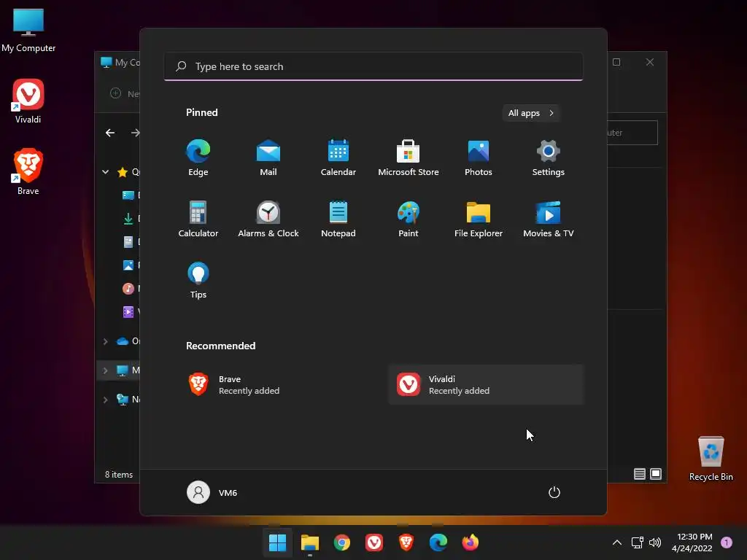Open Microsoft Store

[x=409, y=157]
